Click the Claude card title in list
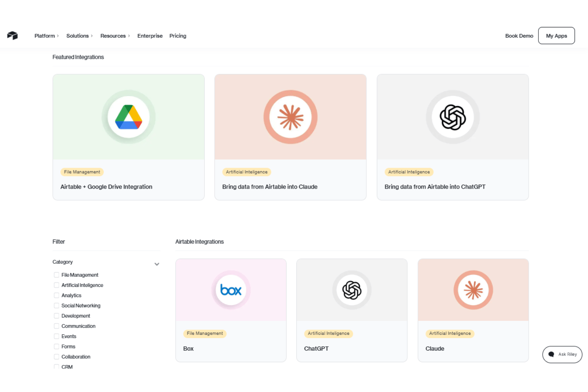This screenshot has height=392, width=588. click(x=435, y=349)
